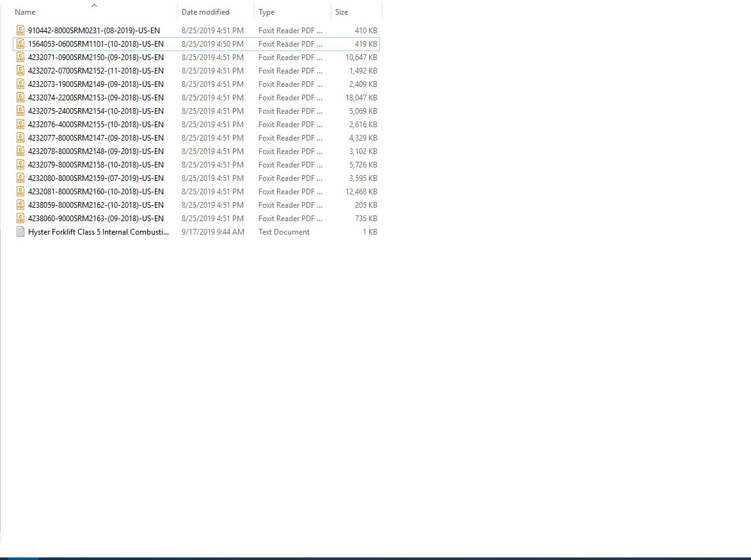Click the 2,409 KB size value
Viewport: 751px width, 560px height.
[x=363, y=84]
